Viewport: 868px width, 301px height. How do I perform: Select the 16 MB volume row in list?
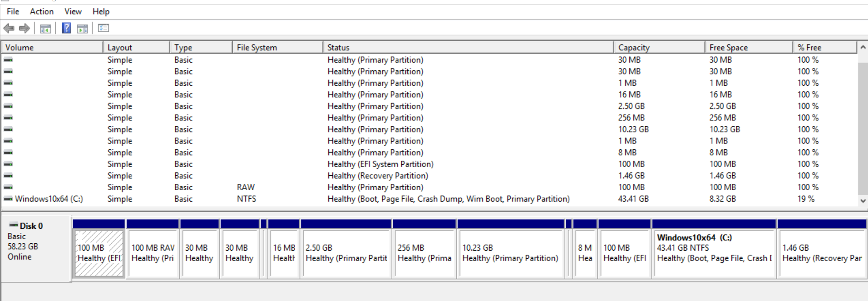[x=429, y=94]
